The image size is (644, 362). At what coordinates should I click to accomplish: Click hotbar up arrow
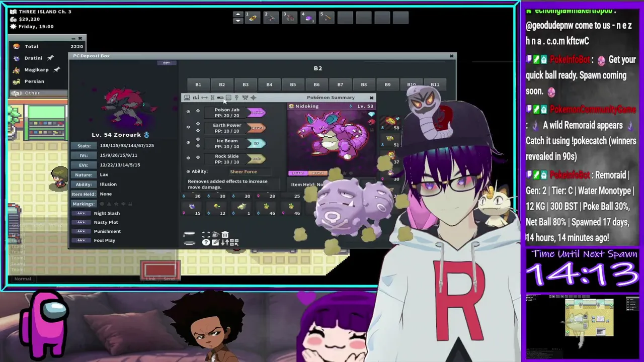click(237, 14)
